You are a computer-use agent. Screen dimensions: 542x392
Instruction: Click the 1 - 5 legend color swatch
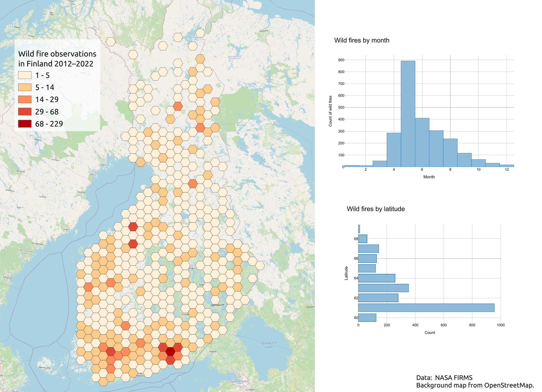coord(25,75)
